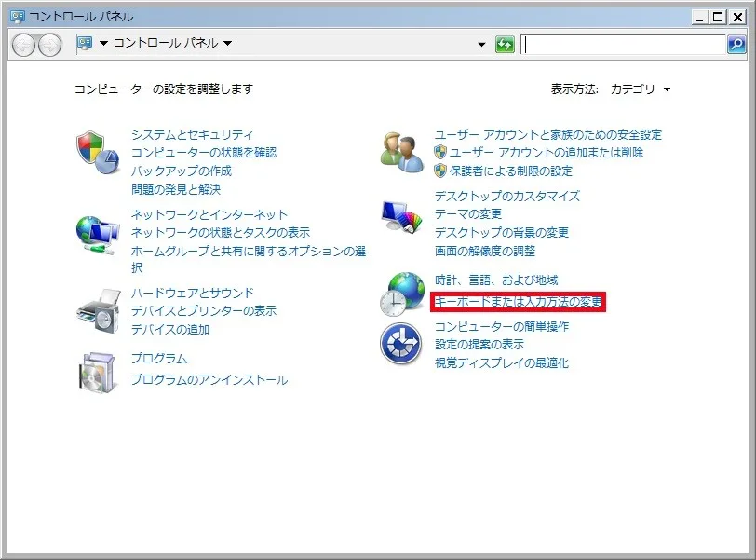Click the Ease of Access circular icon

pos(400,344)
